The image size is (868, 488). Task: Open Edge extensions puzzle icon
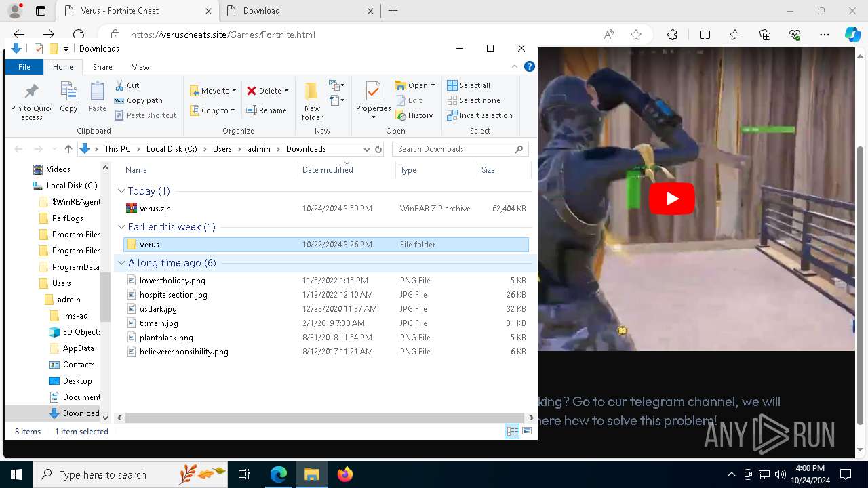pyautogui.click(x=672, y=35)
